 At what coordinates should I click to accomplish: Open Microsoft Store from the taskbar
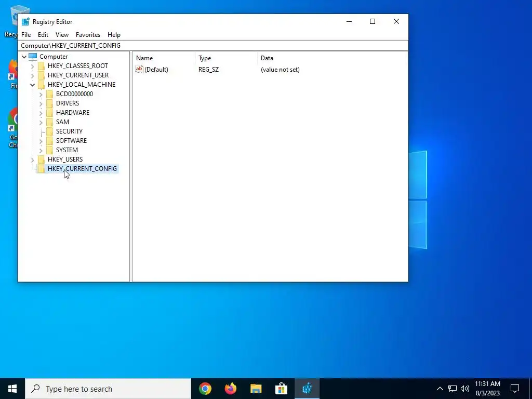[281, 389]
